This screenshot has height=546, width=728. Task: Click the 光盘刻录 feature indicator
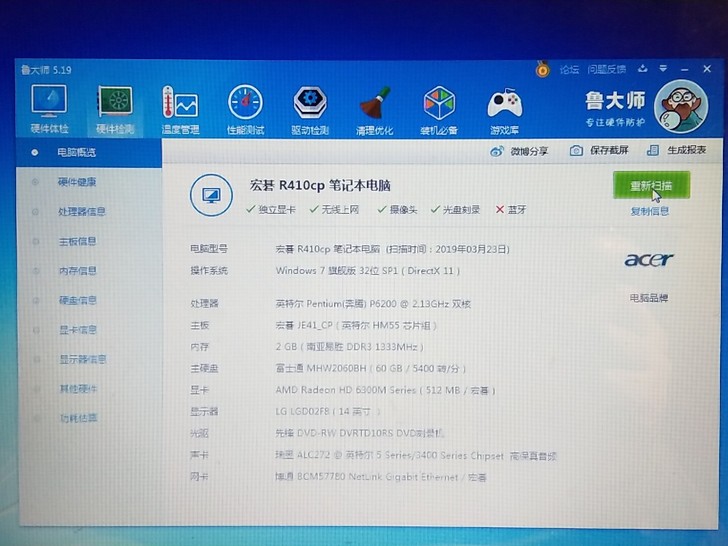(x=455, y=210)
